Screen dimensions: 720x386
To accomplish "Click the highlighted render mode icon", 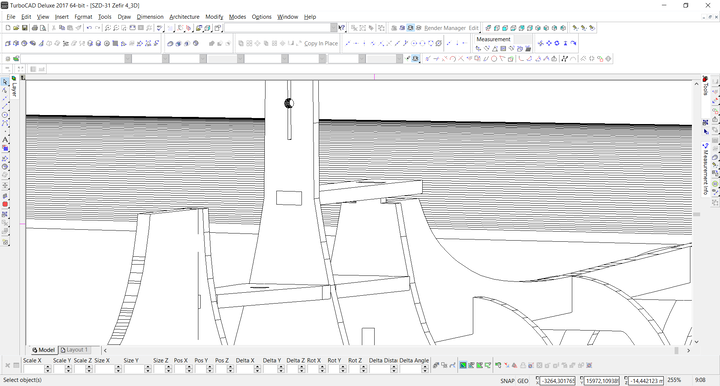I will coord(410,28).
